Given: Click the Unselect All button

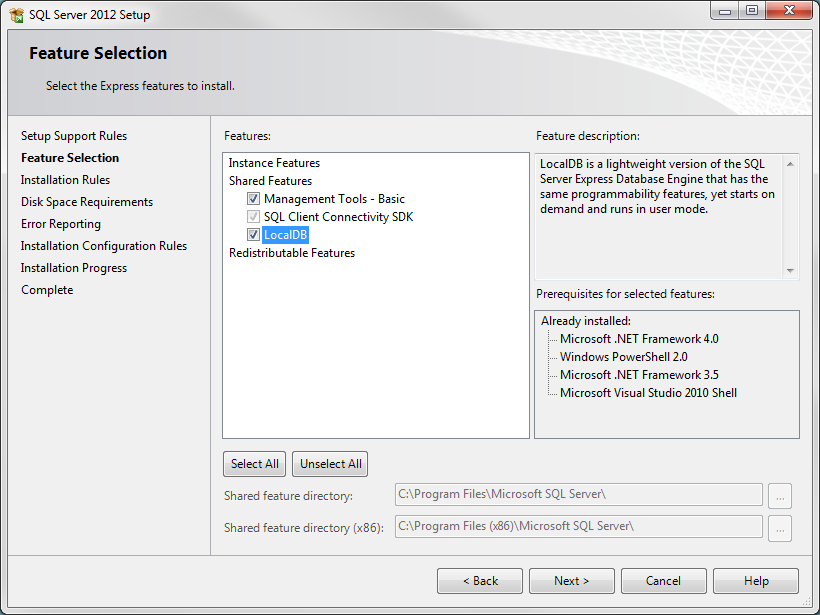Looking at the screenshot, I should click(x=331, y=464).
